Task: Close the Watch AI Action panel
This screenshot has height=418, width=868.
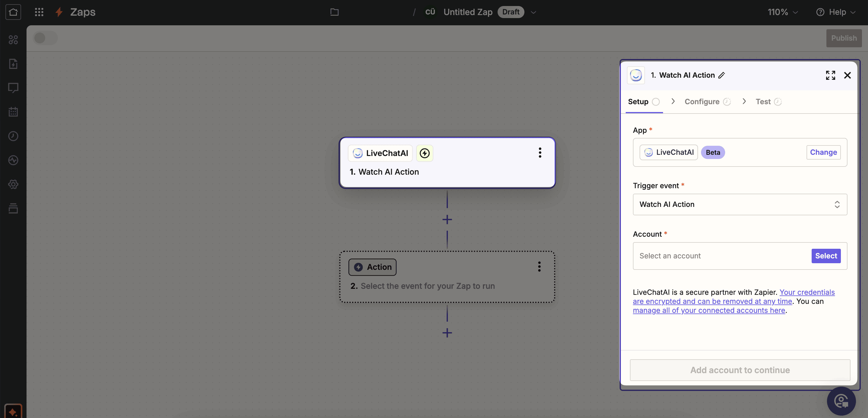Action: [x=848, y=75]
